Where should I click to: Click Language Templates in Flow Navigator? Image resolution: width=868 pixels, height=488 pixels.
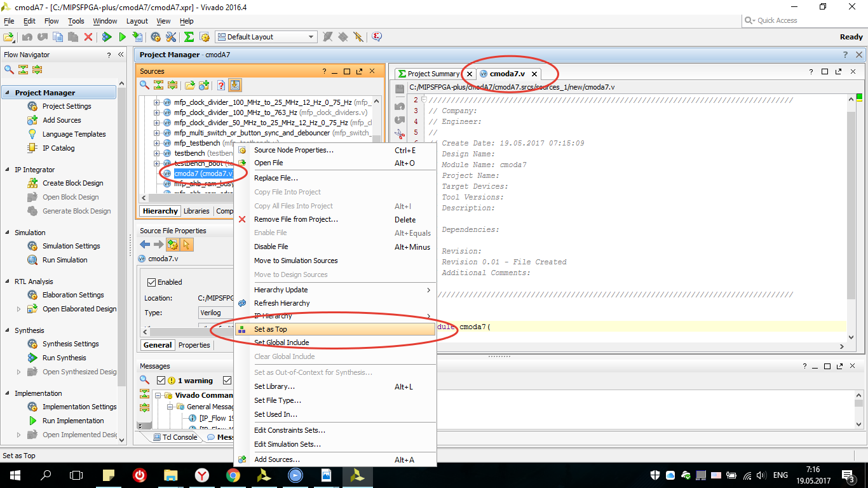click(74, 134)
